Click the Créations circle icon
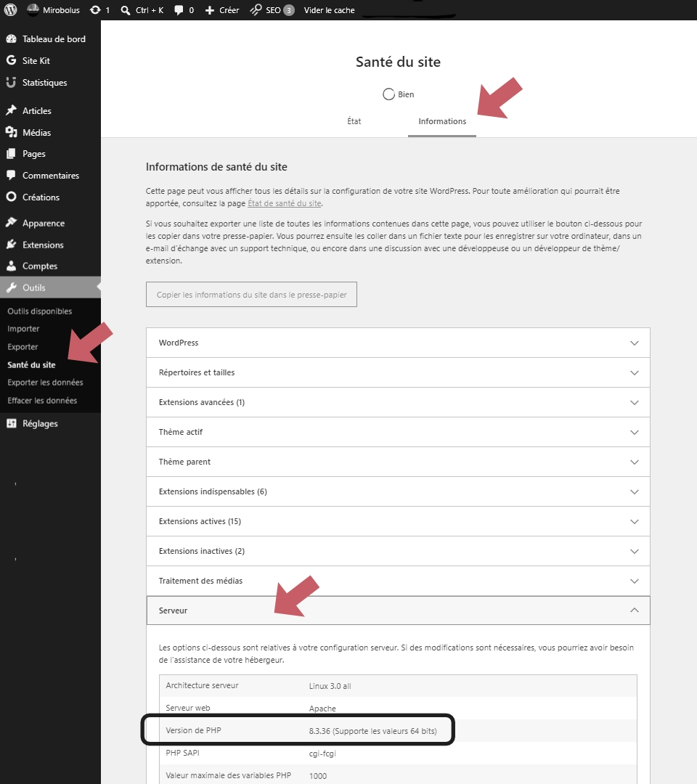This screenshot has height=784, width=697. (11, 197)
